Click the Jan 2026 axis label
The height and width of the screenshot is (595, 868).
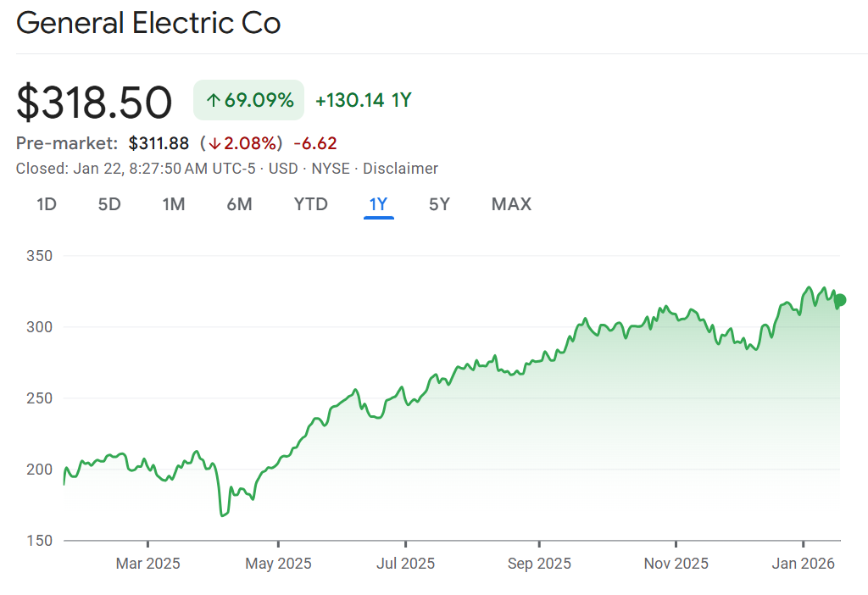804,564
